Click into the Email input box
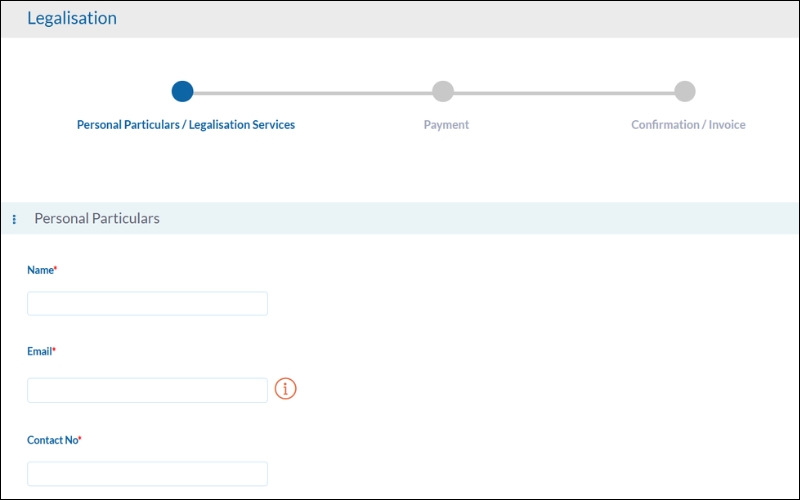Viewport: 800px width, 500px height. click(x=147, y=390)
